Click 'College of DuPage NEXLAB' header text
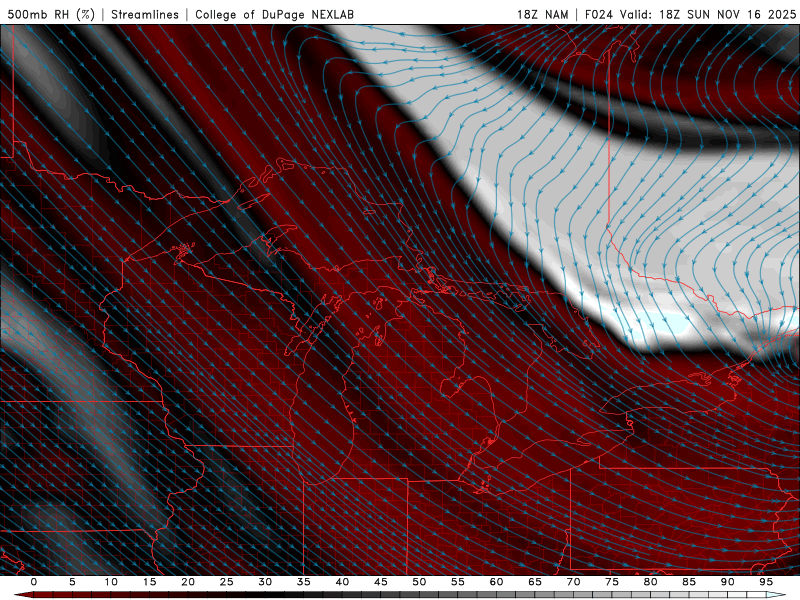The width and height of the screenshot is (800, 600). pyautogui.click(x=274, y=14)
